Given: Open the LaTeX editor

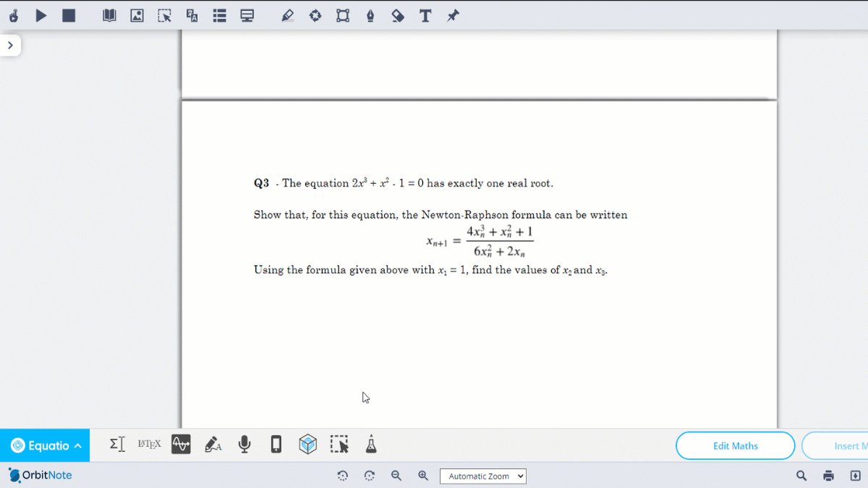Looking at the screenshot, I should coord(149,444).
